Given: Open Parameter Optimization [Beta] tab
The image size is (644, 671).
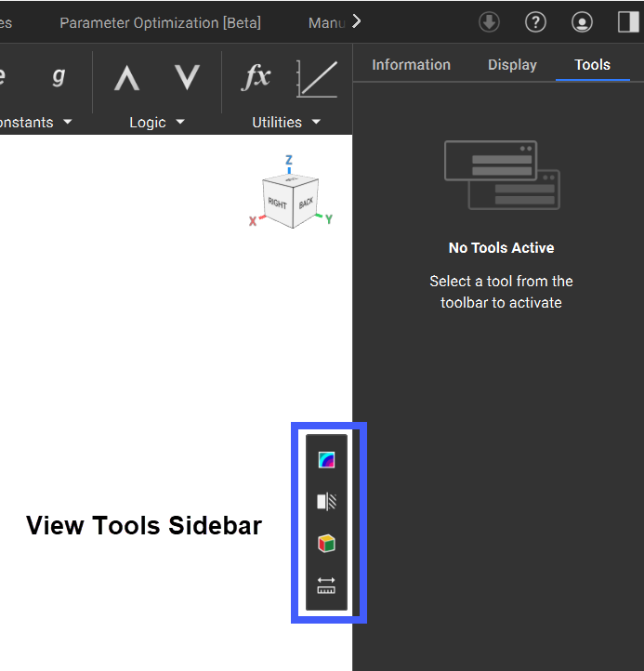Looking at the screenshot, I should [x=161, y=22].
